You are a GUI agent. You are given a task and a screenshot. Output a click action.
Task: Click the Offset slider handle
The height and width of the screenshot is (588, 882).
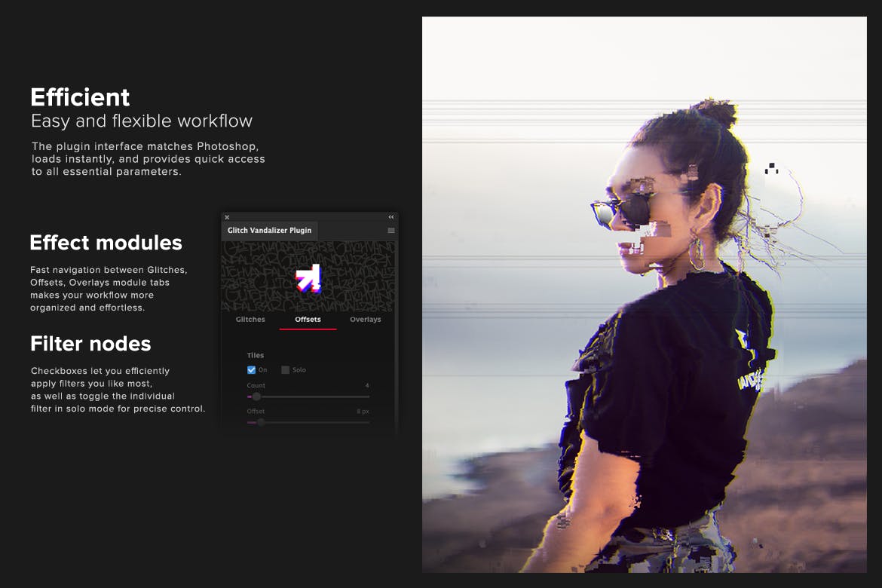click(261, 422)
